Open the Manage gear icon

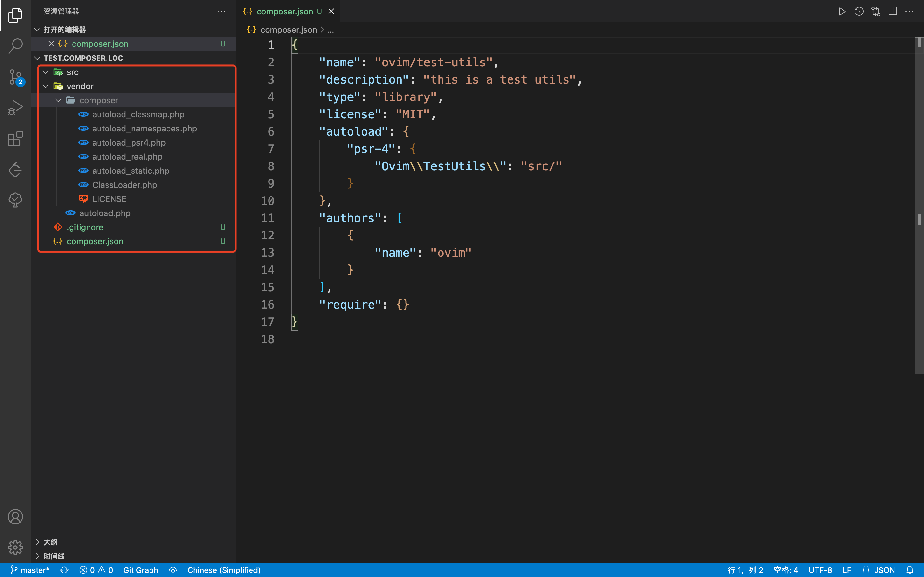(x=15, y=547)
